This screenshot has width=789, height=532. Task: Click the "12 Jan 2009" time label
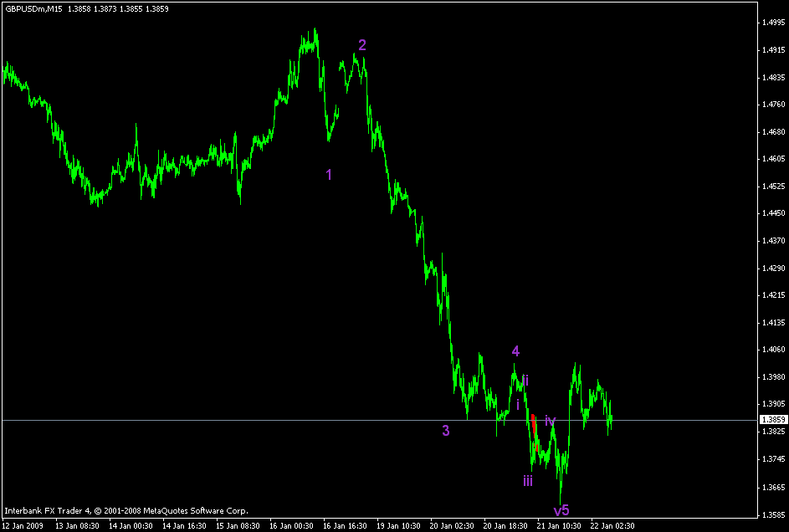pos(23,526)
